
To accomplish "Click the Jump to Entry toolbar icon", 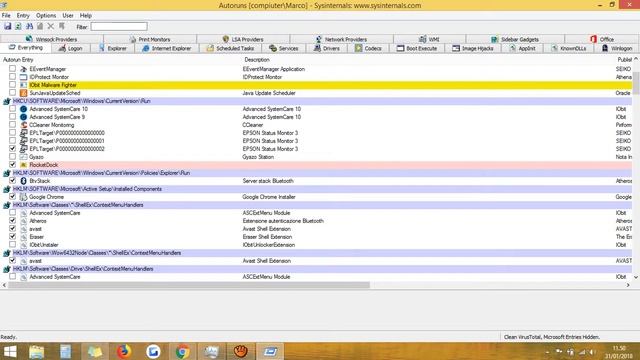I will coord(62,27).
